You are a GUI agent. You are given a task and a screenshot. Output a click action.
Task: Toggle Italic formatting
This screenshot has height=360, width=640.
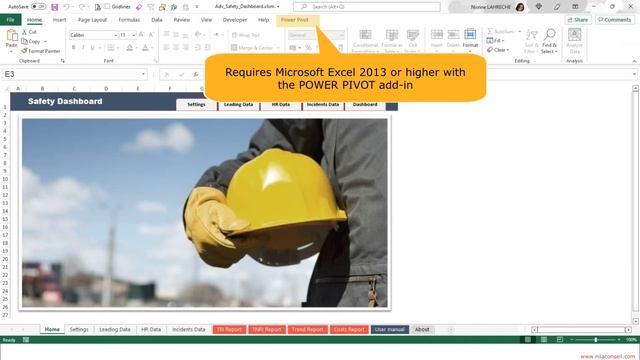click(83, 48)
